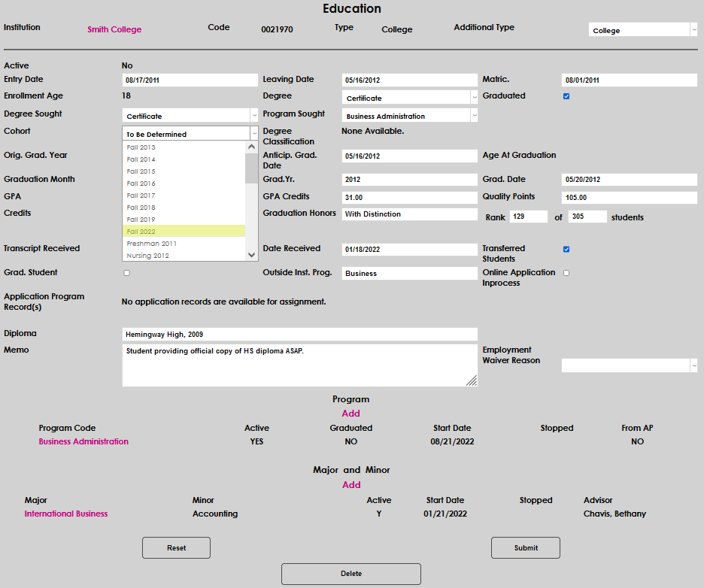
Task: Toggle the Graduated checkbox
Action: point(566,96)
